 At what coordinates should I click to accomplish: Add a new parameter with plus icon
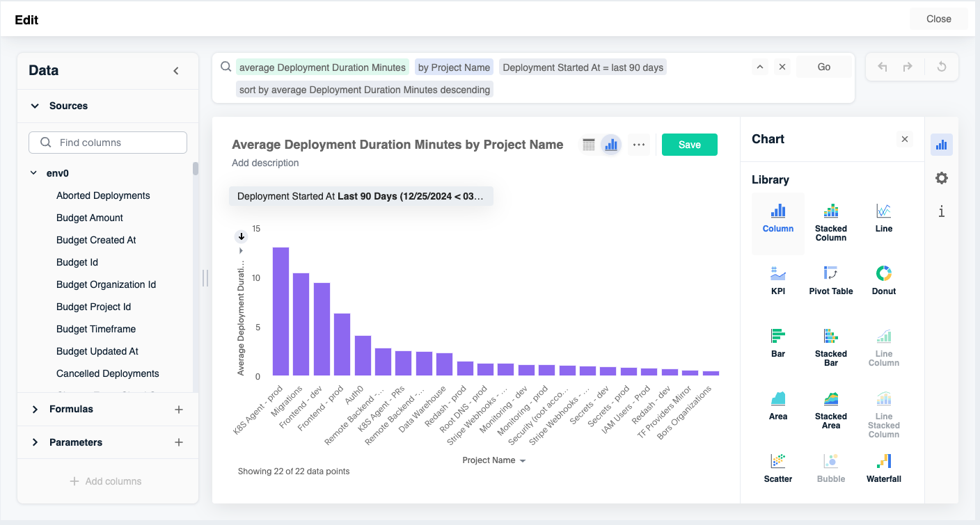pyautogui.click(x=179, y=442)
